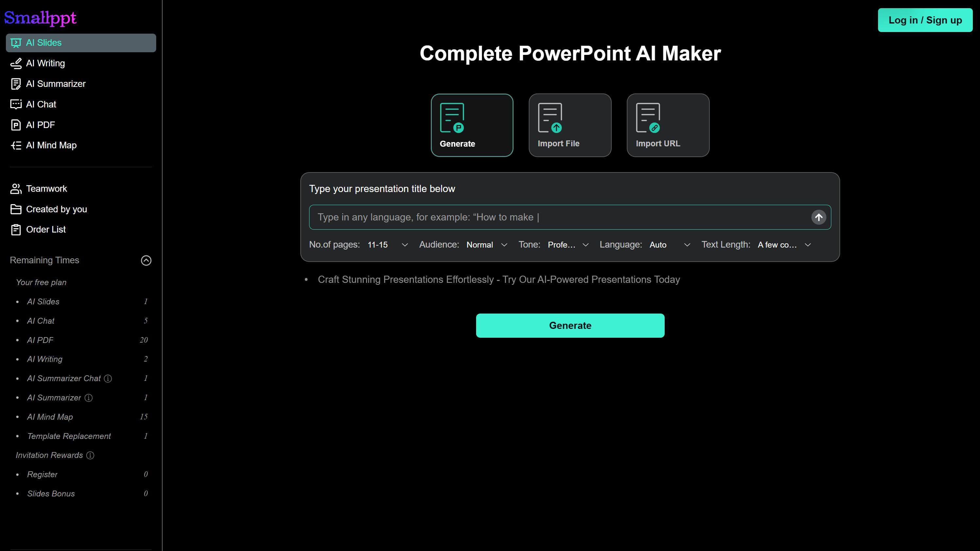The image size is (980, 551).
Task: Click the info icon beside AI Summarizer
Action: click(x=89, y=398)
